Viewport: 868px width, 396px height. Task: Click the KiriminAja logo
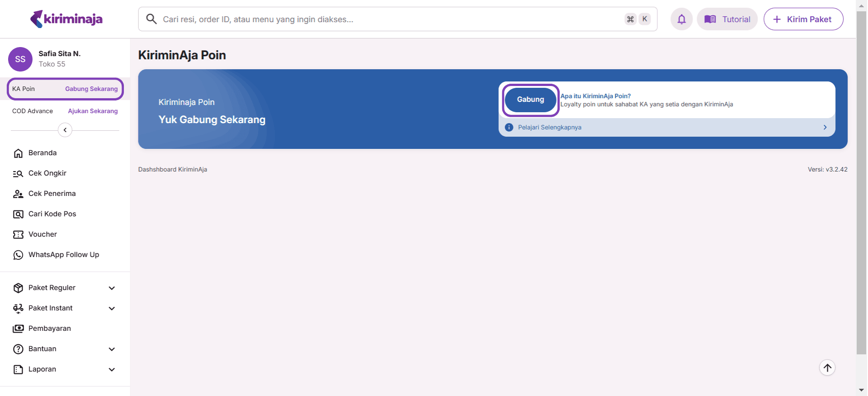66,19
